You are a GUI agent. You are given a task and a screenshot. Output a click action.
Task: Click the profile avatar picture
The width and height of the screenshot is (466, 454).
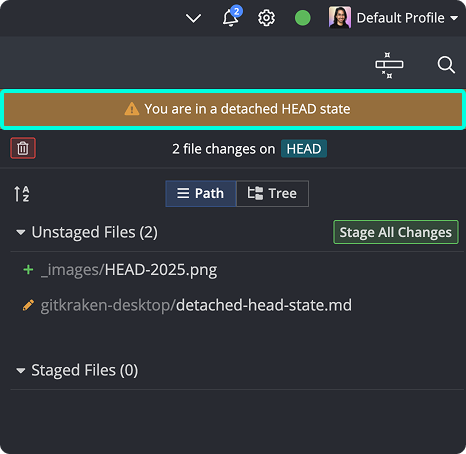coord(340,17)
